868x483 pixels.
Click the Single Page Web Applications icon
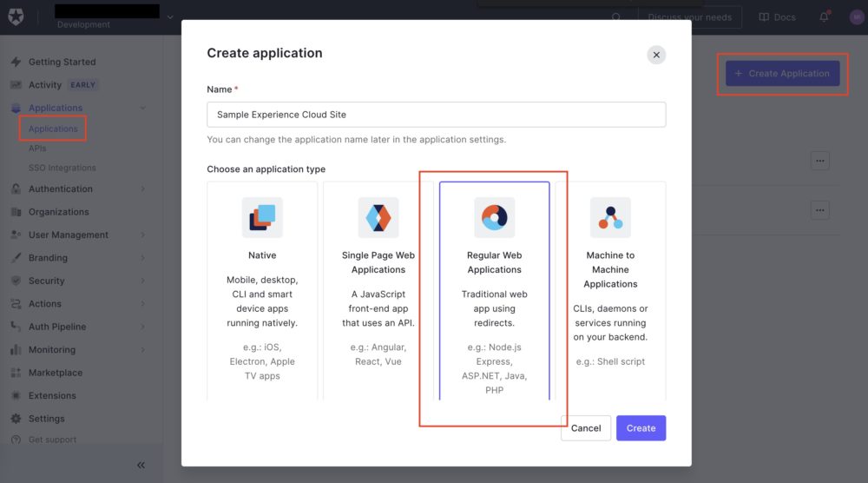(378, 218)
